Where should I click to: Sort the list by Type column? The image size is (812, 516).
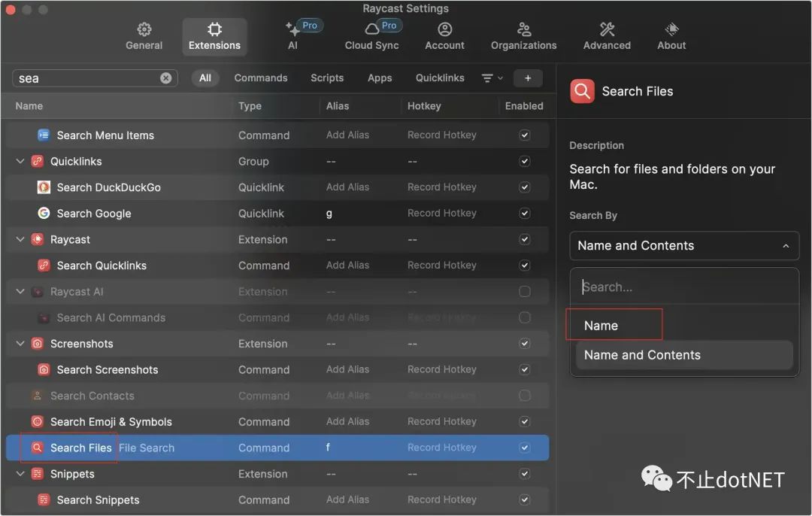250,106
